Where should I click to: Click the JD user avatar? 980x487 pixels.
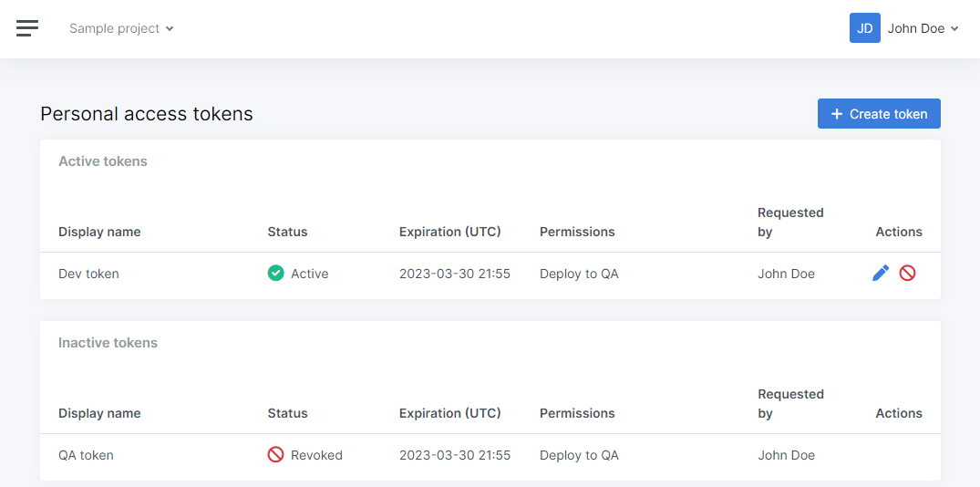(x=864, y=28)
